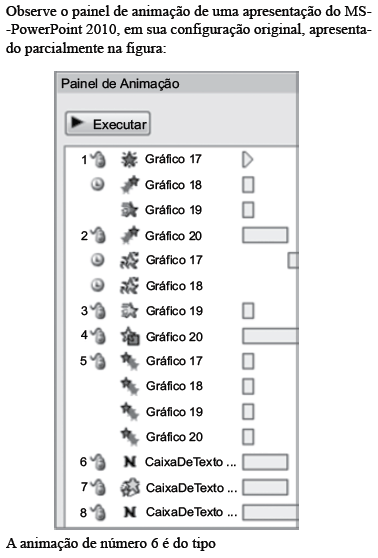Select the timing bar of animation 4
Screen dimensions: 378x558
(271, 336)
